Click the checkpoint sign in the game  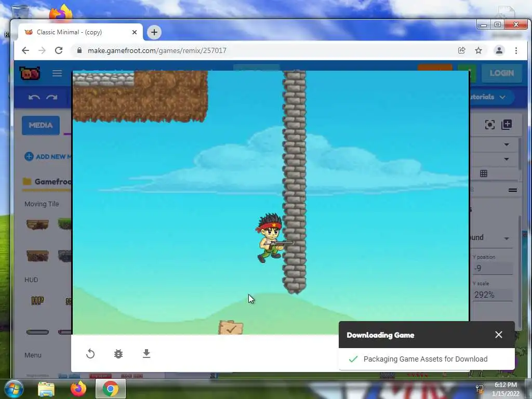pos(231,327)
